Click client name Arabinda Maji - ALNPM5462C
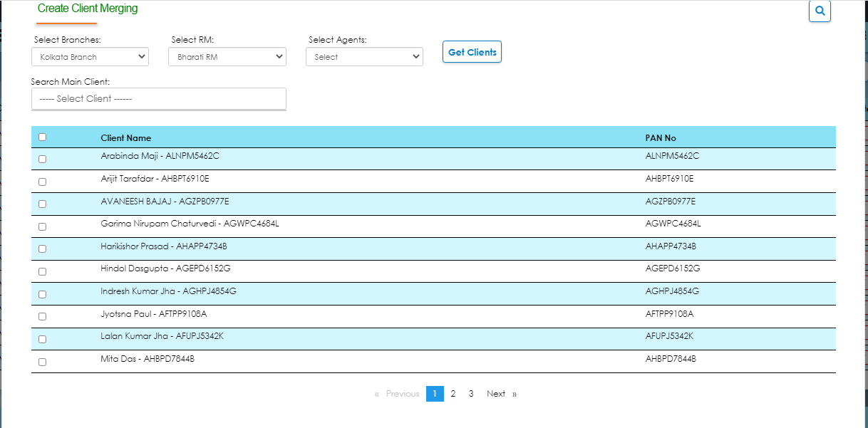Viewport: 868px width, 428px height. coord(160,156)
